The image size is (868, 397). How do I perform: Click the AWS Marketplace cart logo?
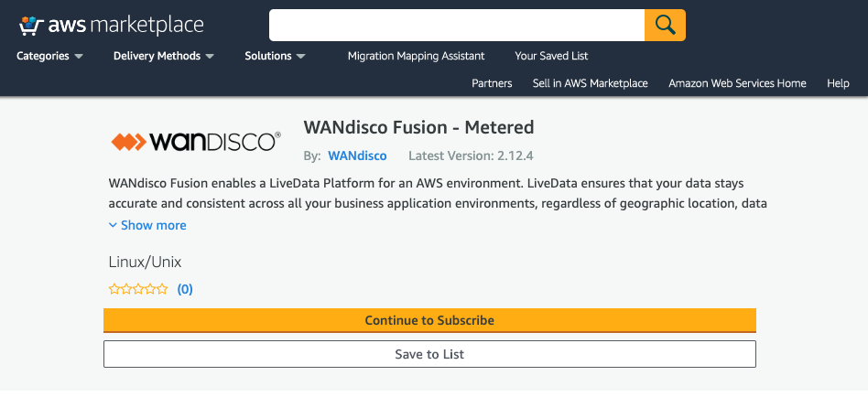click(x=112, y=26)
